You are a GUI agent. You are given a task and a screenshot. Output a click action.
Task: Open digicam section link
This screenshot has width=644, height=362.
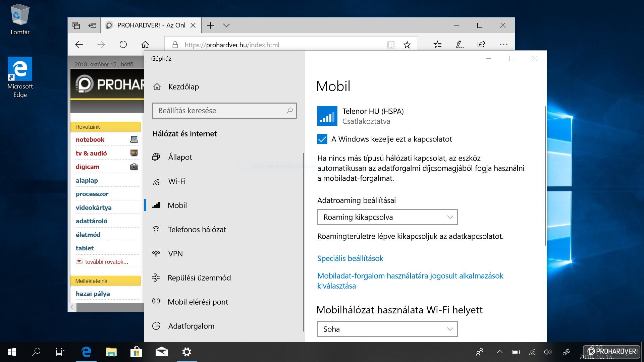(88, 167)
